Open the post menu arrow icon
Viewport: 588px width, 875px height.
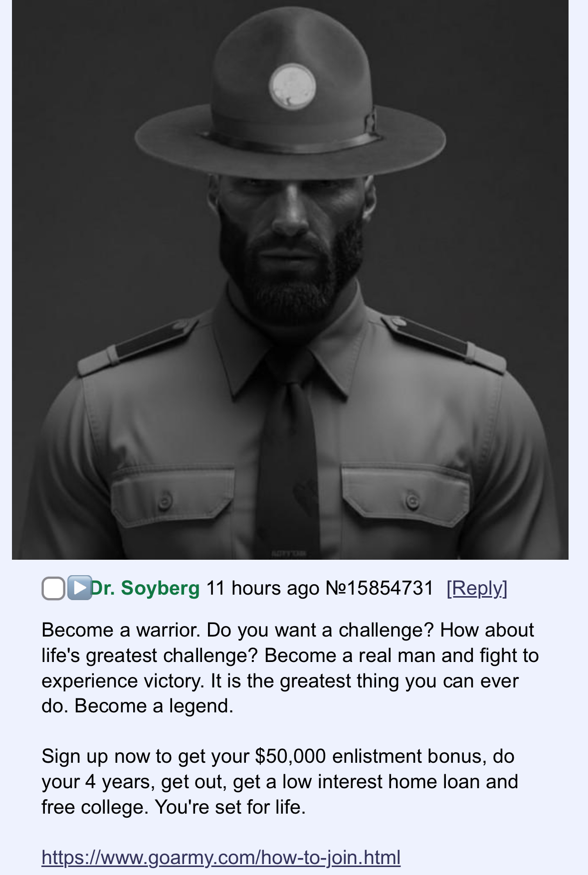79,588
